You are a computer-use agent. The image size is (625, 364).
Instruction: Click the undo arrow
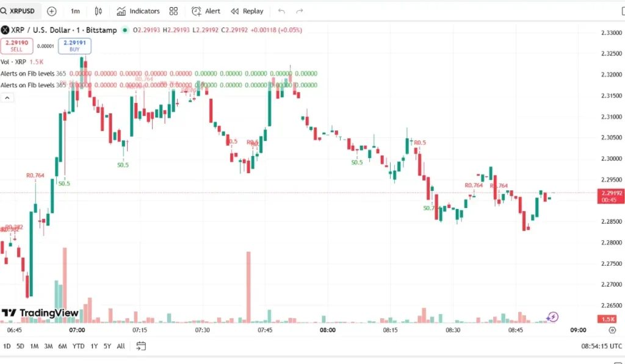pyautogui.click(x=281, y=10)
